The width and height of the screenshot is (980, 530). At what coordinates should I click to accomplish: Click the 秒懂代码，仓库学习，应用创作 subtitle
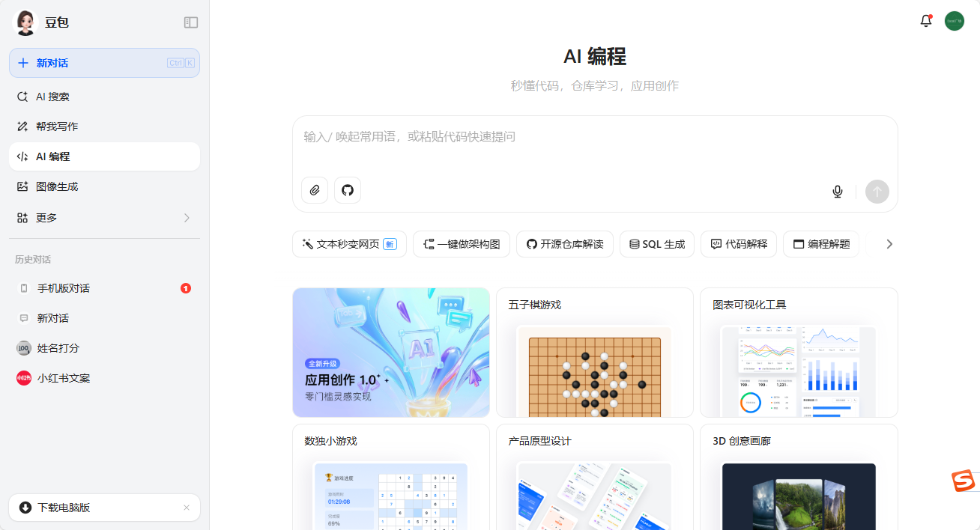click(x=595, y=85)
